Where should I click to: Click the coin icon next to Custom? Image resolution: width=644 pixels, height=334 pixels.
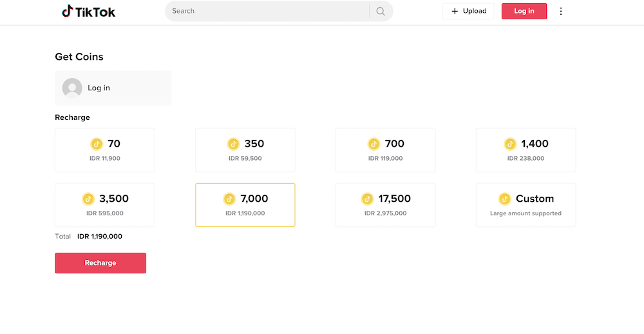tap(504, 199)
